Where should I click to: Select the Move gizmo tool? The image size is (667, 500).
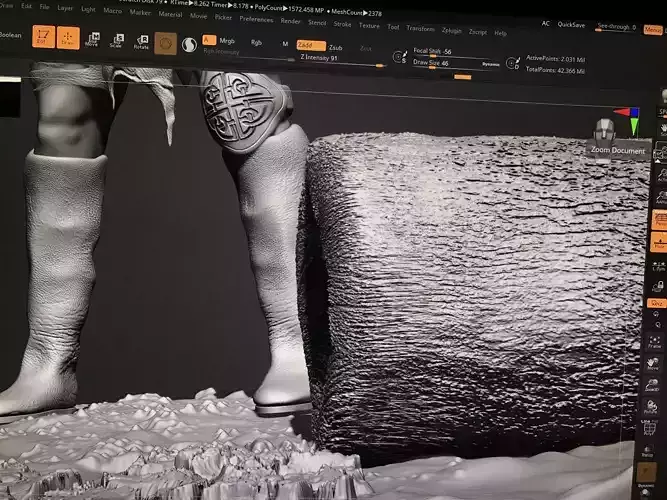coord(92,40)
